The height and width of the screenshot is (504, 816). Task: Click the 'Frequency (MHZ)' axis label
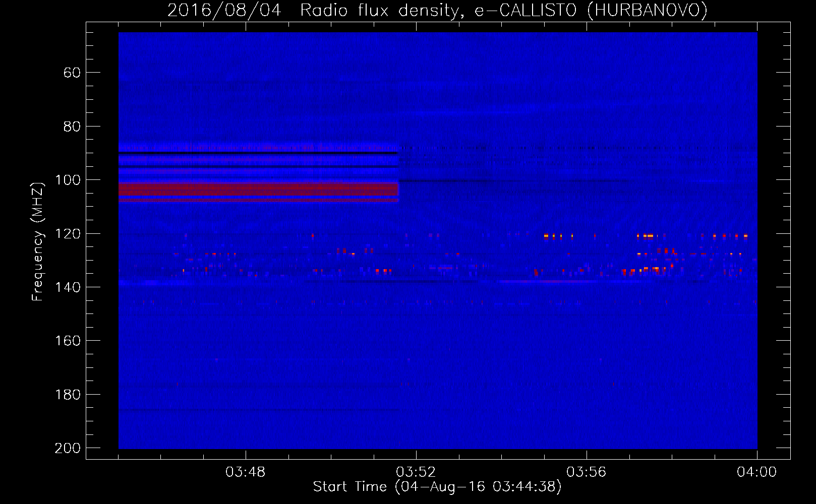38,241
